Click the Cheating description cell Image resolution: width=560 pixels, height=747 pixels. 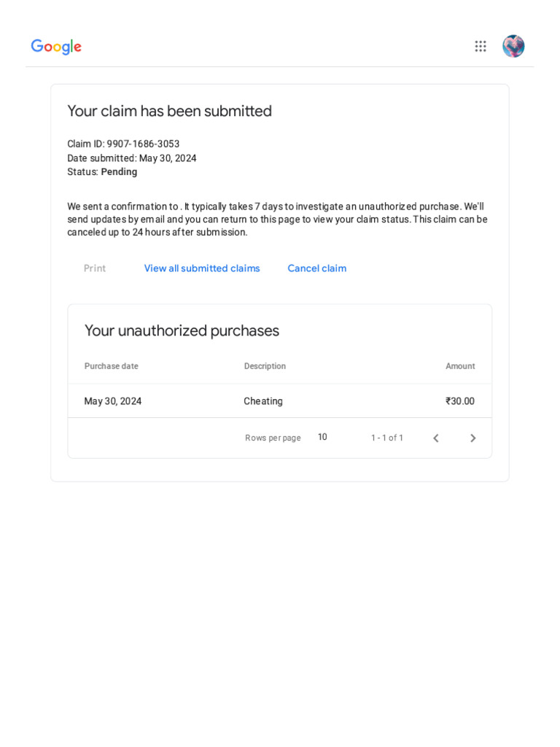[263, 401]
